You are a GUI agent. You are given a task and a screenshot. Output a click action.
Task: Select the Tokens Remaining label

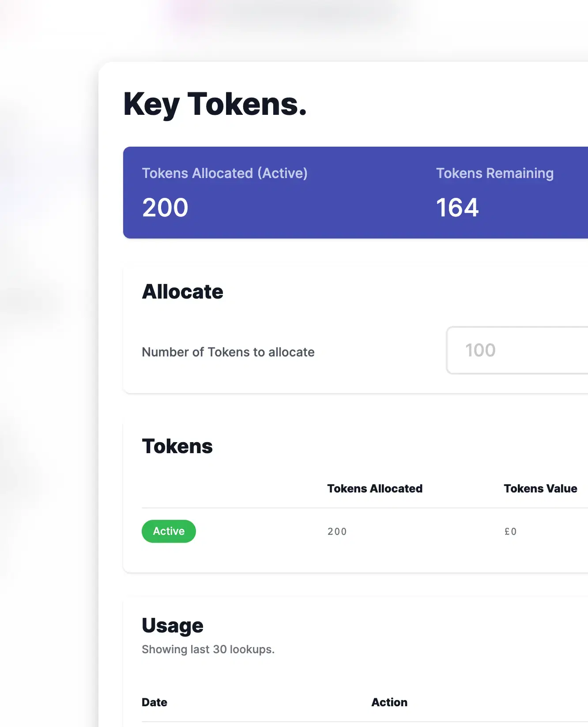point(495,173)
